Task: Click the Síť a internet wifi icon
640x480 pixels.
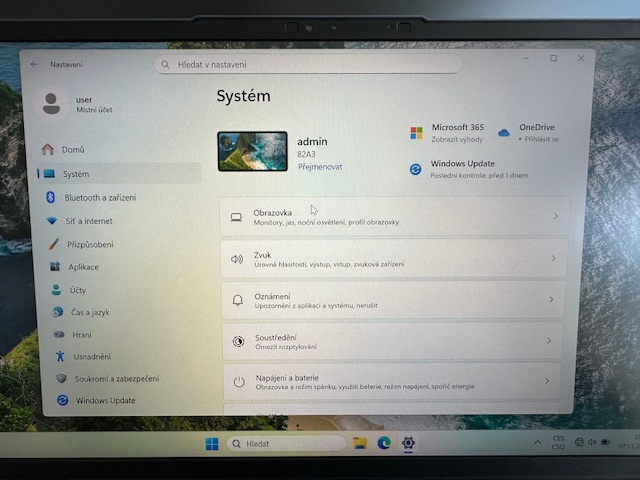Action: (x=52, y=221)
